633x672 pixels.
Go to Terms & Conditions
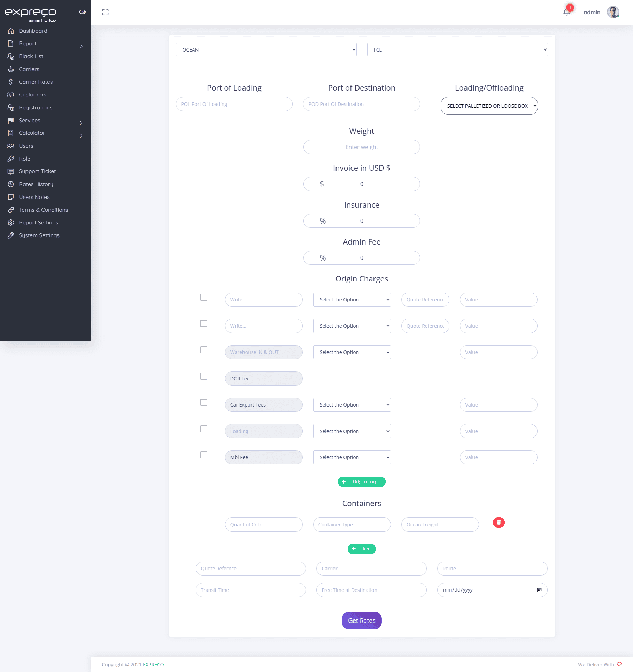point(44,210)
